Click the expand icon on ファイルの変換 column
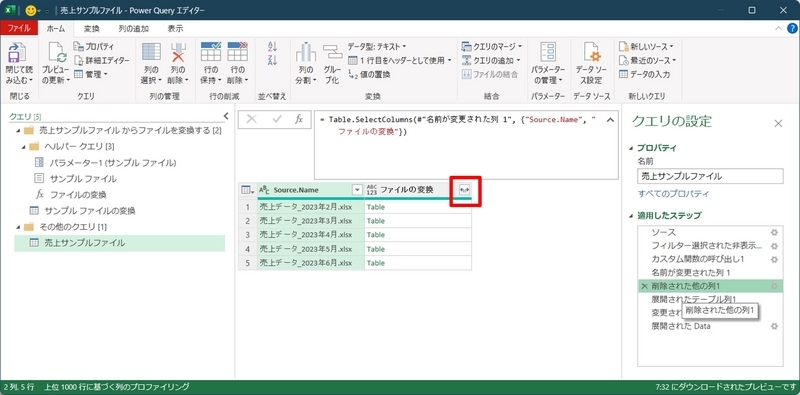This screenshot has width=800, height=395. tap(464, 190)
